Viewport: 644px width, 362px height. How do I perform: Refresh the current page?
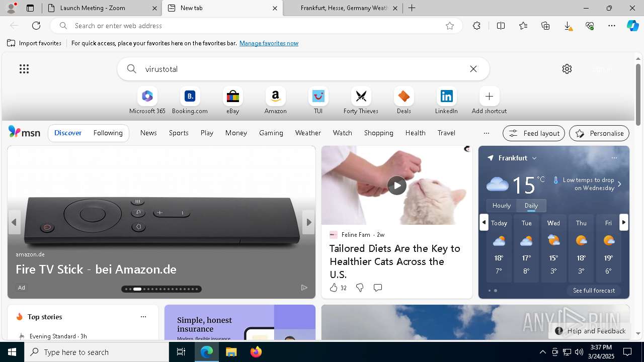[36, 26]
